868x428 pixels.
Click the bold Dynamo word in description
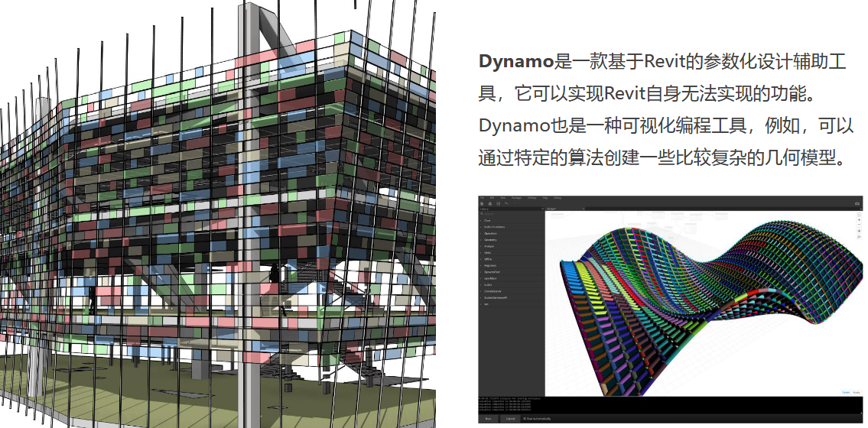pyautogui.click(x=516, y=61)
